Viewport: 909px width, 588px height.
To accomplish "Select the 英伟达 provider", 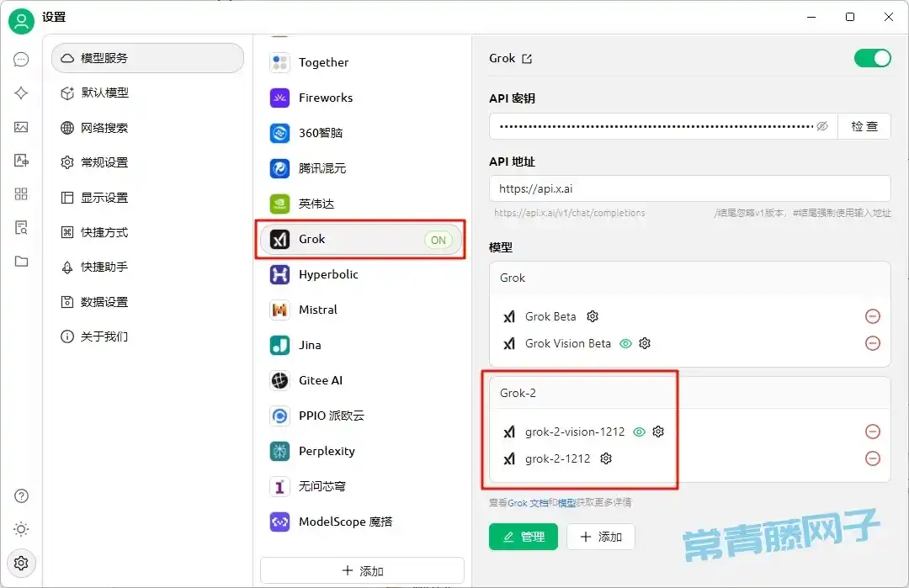I will pyautogui.click(x=362, y=204).
